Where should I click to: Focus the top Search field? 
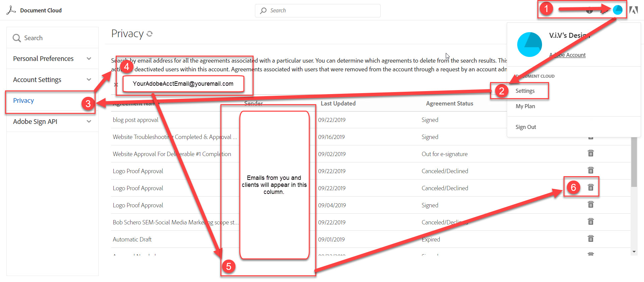(318, 10)
